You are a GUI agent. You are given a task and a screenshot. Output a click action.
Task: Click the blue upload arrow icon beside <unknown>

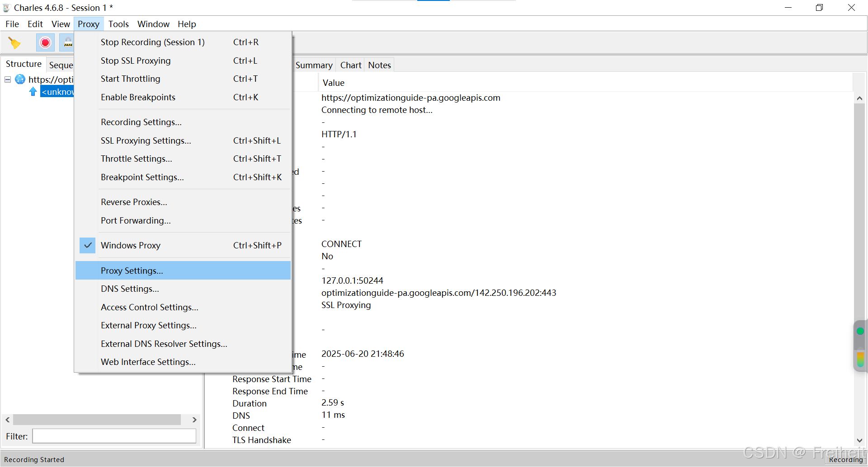[x=33, y=92]
